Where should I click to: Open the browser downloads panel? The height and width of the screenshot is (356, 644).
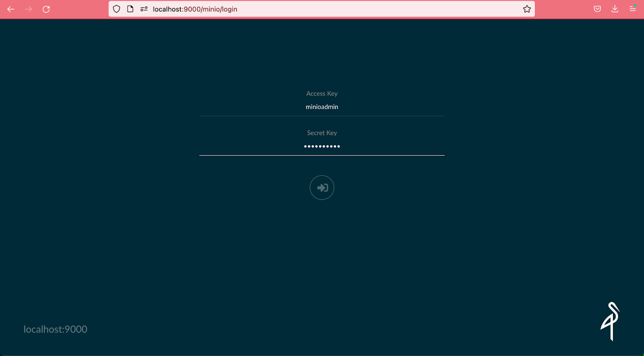(x=615, y=9)
